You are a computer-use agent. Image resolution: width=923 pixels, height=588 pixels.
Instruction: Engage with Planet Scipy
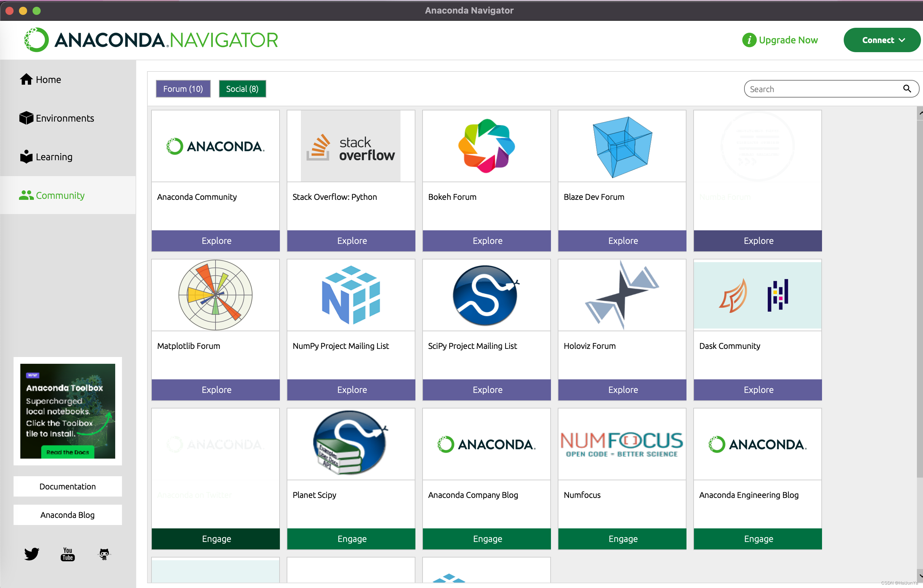[351, 539]
